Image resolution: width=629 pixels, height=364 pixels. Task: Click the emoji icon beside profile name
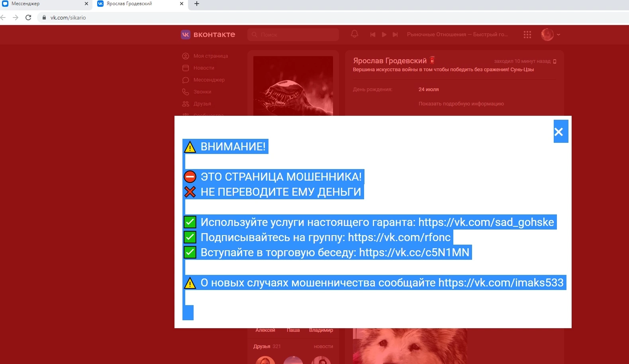pos(433,60)
